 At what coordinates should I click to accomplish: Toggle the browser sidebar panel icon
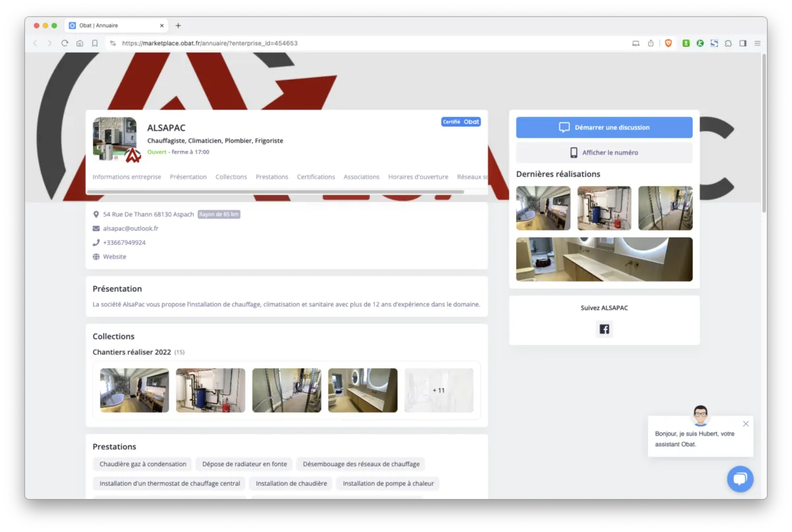click(x=743, y=44)
